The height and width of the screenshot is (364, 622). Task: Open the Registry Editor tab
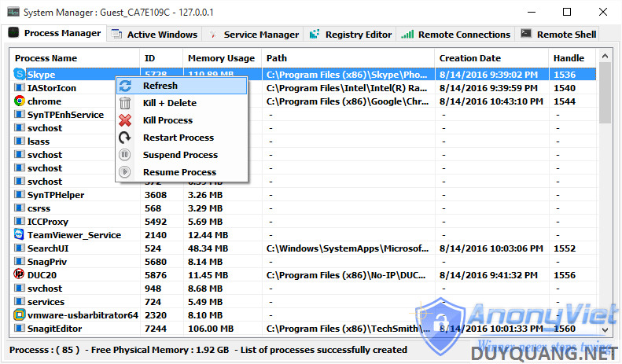351,35
